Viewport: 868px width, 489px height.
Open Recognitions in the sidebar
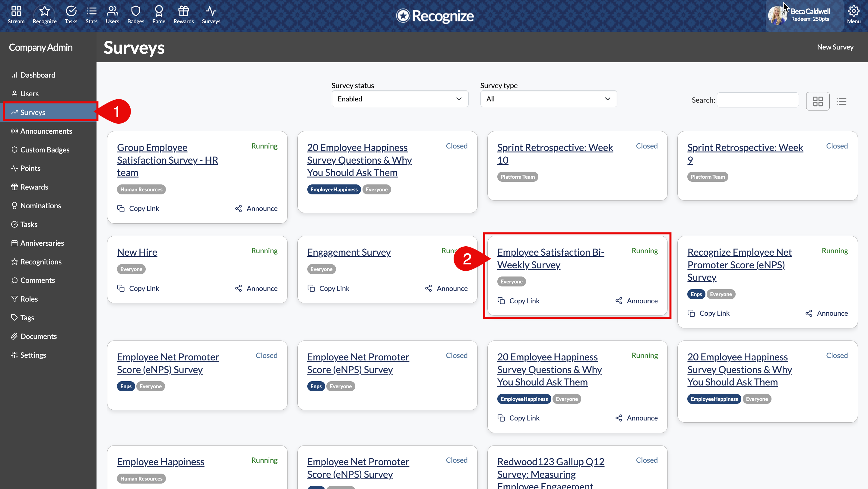(x=41, y=262)
